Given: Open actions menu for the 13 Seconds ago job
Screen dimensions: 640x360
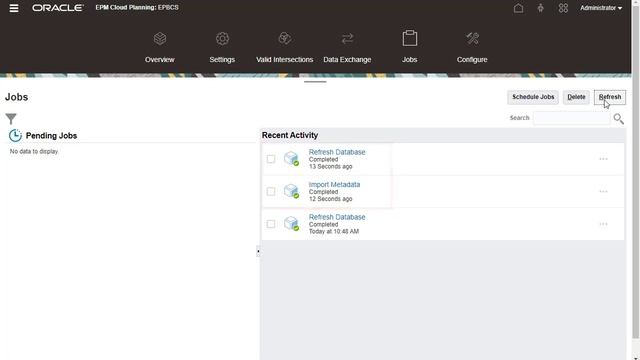Looking at the screenshot, I should [603, 159].
